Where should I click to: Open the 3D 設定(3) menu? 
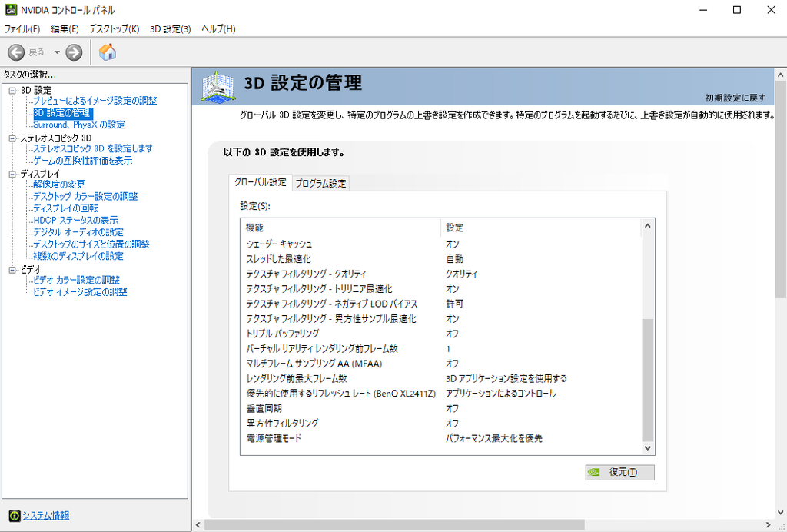(x=171, y=29)
